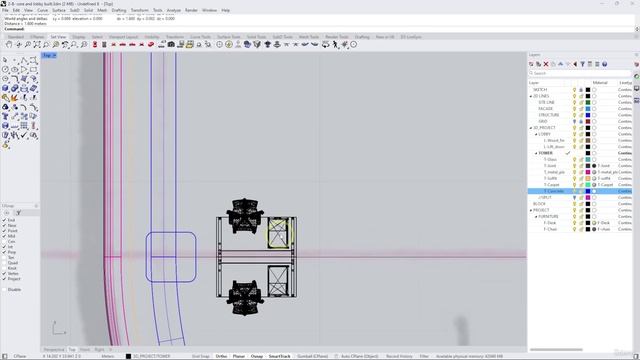
Task: Click the rotate view icon in toolbar
Action: [18, 44]
